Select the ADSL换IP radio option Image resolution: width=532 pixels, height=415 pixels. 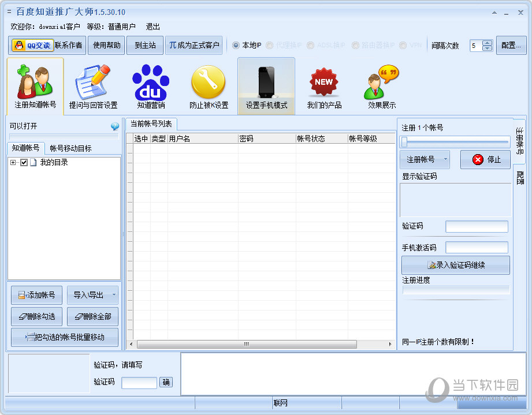pos(326,45)
